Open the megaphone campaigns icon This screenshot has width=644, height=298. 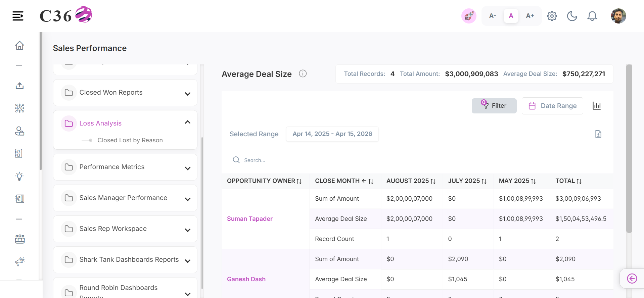coord(19,261)
